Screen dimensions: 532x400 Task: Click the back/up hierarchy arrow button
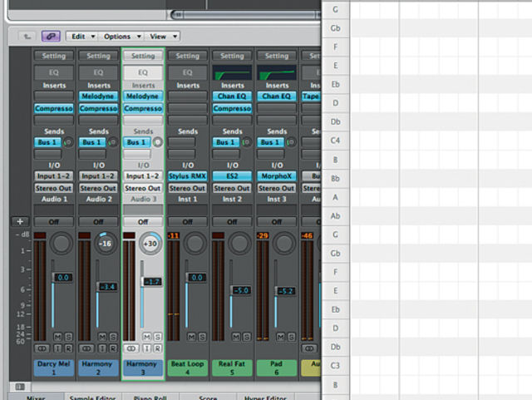tap(27, 37)
